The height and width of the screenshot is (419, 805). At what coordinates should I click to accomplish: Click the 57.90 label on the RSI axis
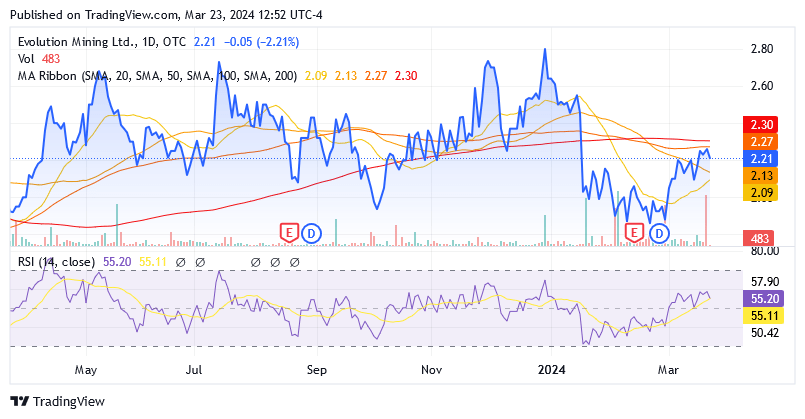point(764,281)
